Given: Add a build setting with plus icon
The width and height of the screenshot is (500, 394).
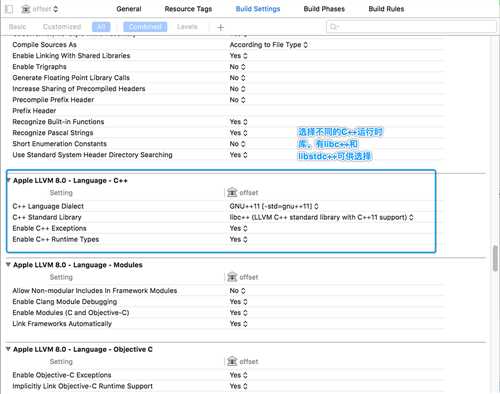Looking at the screenshot, I should (220, 27).
